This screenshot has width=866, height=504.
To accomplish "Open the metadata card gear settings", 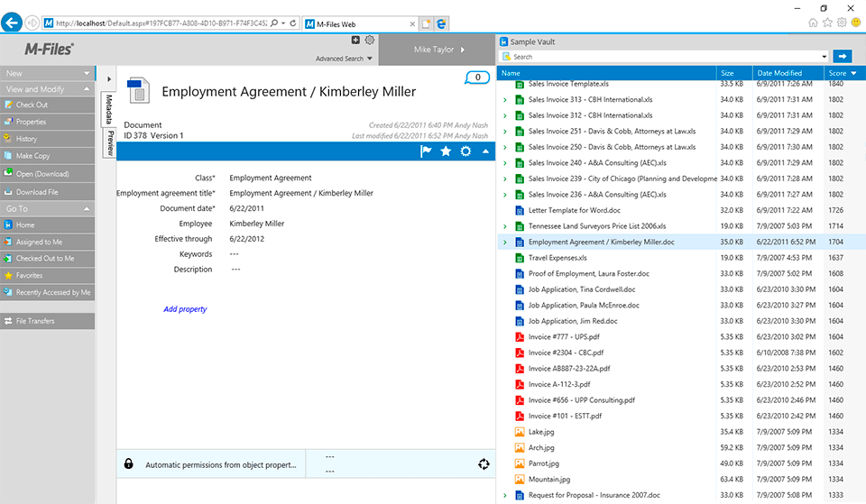I will pos(465,151).
